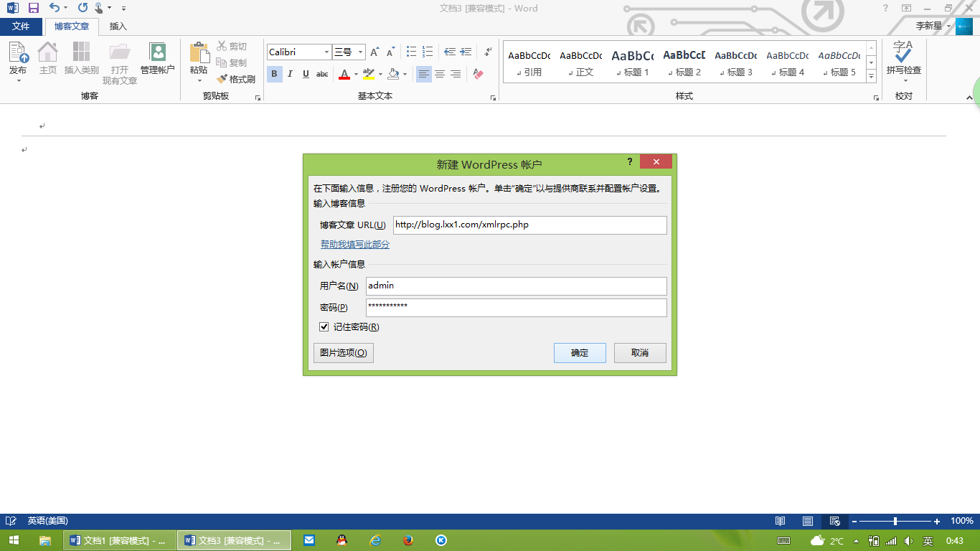
Task: Expand the styles gallery More arrow
Action: (x=872, y=75)
